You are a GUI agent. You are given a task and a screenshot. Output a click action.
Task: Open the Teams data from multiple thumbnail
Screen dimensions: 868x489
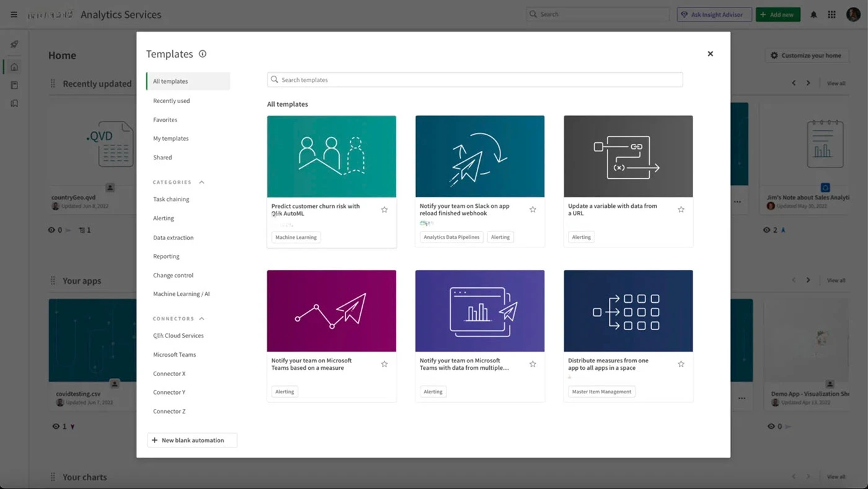point(480,311)
